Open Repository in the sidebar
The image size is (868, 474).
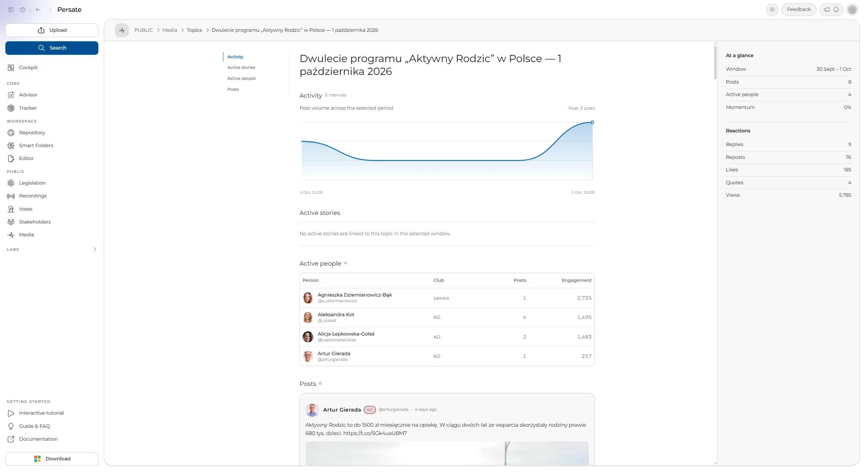click(x=52, y=133)
